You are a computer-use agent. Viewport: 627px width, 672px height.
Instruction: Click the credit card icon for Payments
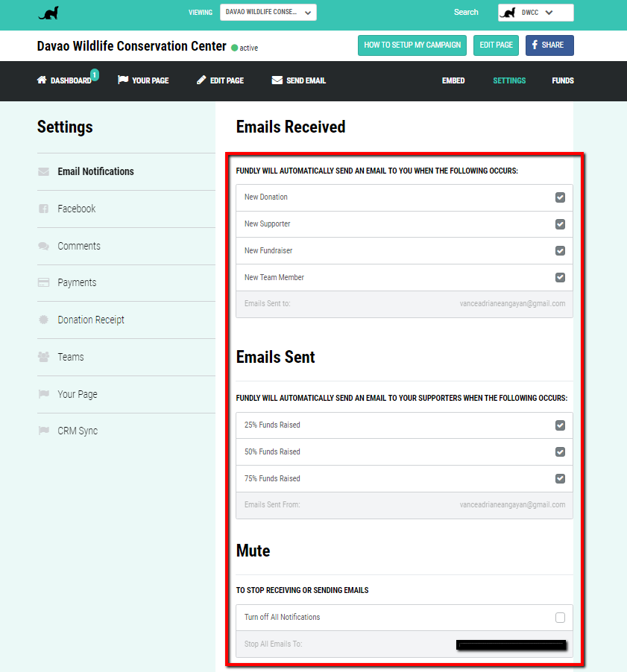tap(43, 282)
